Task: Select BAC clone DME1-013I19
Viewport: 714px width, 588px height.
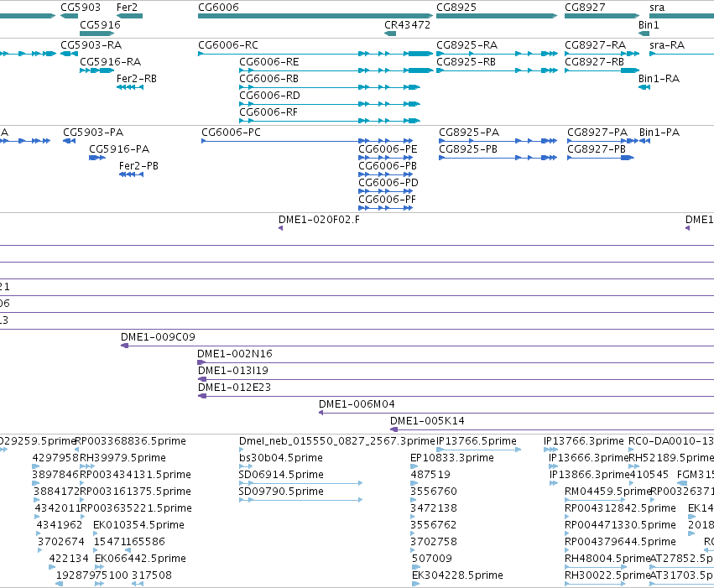Action: click(456, 379)
